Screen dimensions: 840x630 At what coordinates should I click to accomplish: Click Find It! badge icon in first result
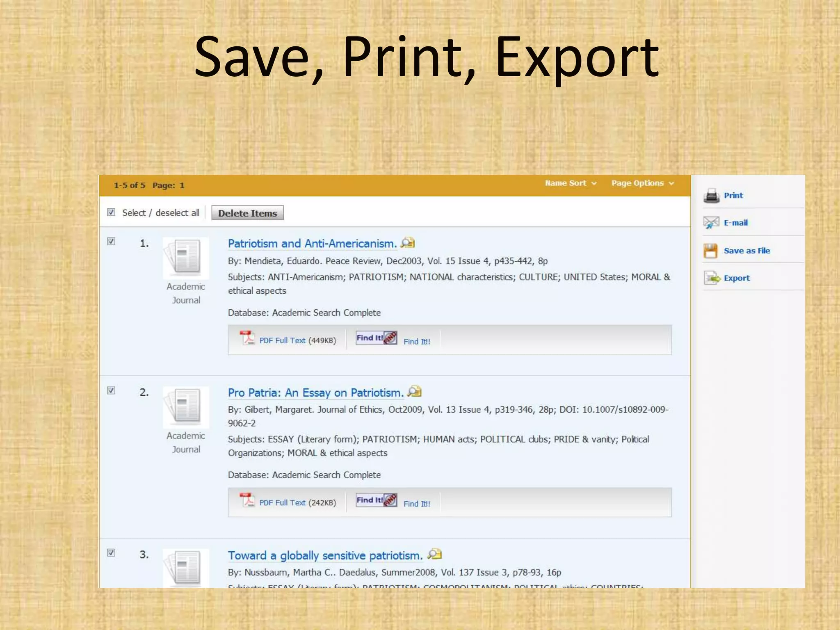tap(376, 338)
